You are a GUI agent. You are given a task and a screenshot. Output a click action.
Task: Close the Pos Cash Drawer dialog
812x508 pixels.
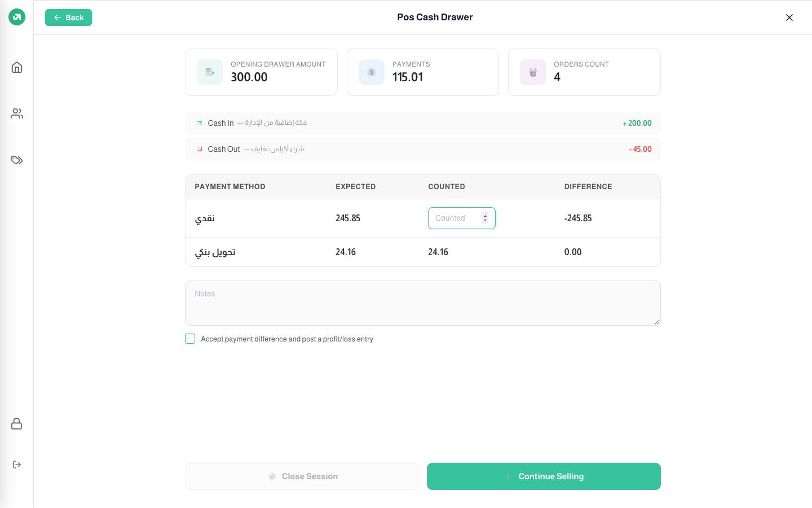click(x=789, y=17)
